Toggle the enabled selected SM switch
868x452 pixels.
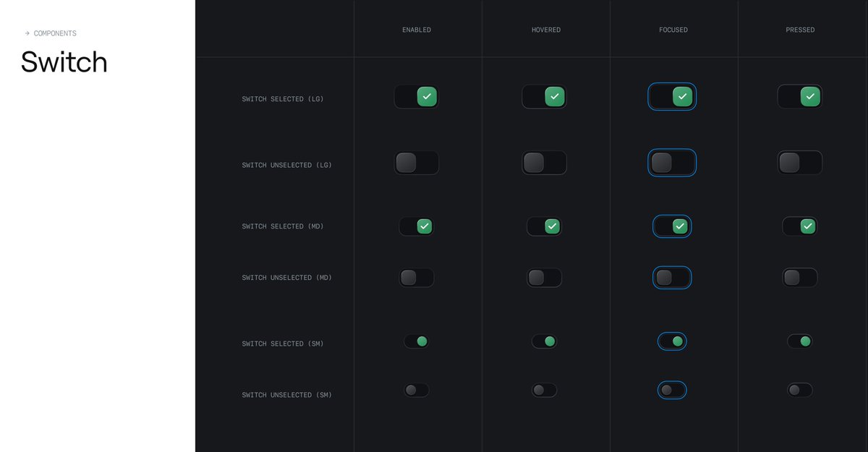click(417, 341)
